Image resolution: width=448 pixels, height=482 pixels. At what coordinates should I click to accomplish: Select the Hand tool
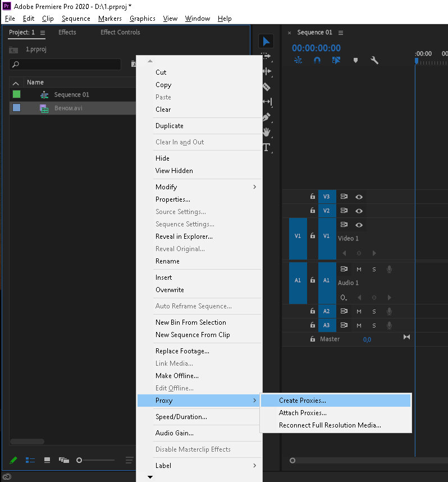(267, 132)
